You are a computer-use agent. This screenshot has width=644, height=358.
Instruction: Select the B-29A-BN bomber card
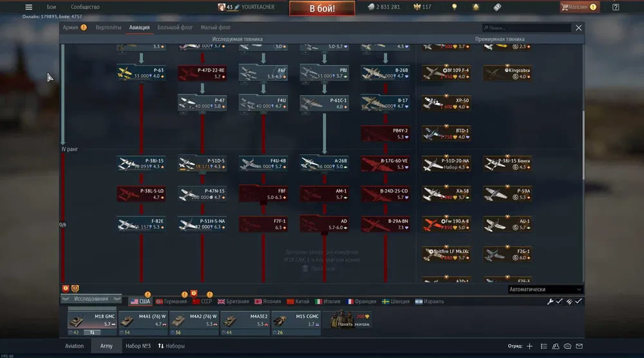pos(385,224)
